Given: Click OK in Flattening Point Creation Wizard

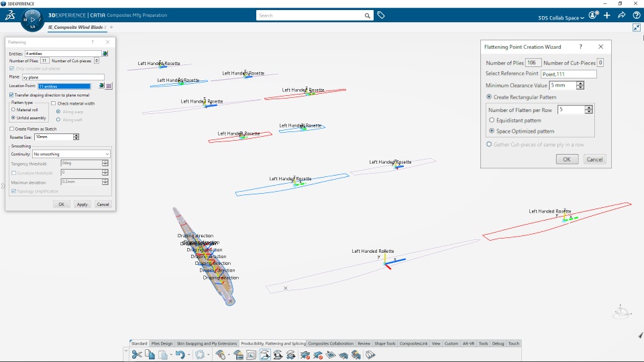Looking at the screenshot, I should click(567, 160).
